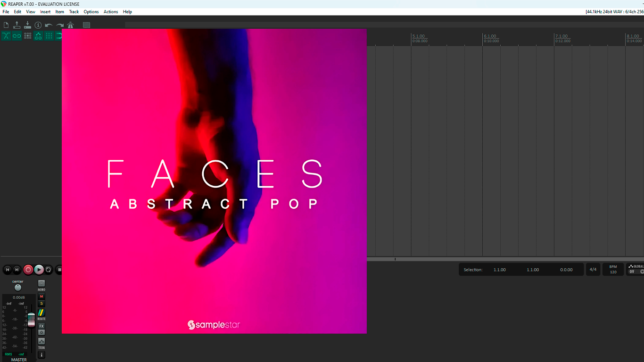Click the Play button

[39, 270]
